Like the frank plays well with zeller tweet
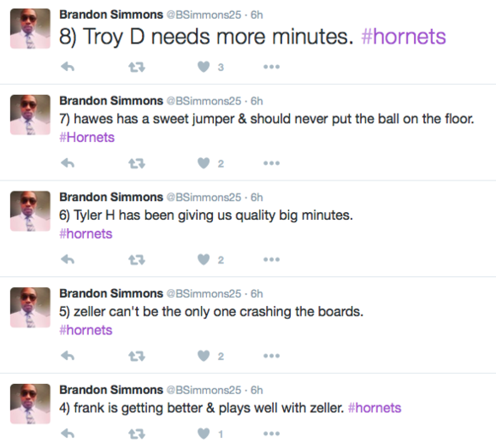Viewport: 496px width, 448px height. pos(204,433)
